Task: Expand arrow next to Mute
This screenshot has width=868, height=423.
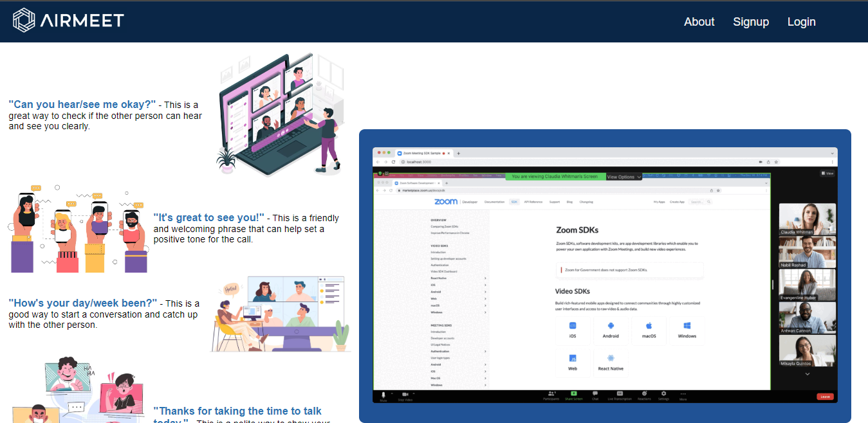Action: coord(392,393)
